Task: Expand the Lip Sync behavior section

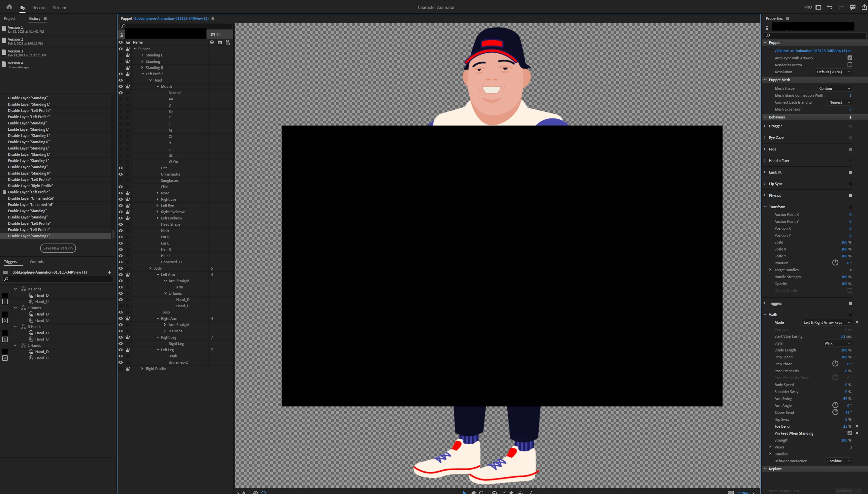Action: coord(765,184)
